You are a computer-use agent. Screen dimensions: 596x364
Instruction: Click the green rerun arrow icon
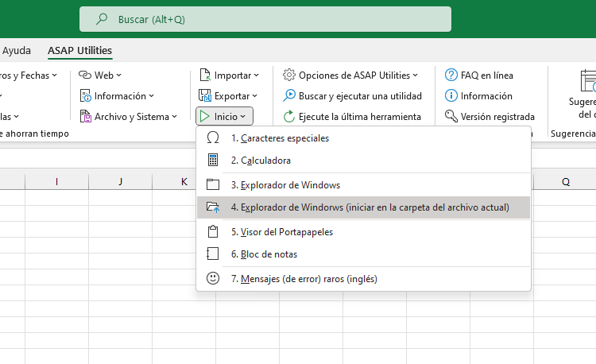coord(289,116)
